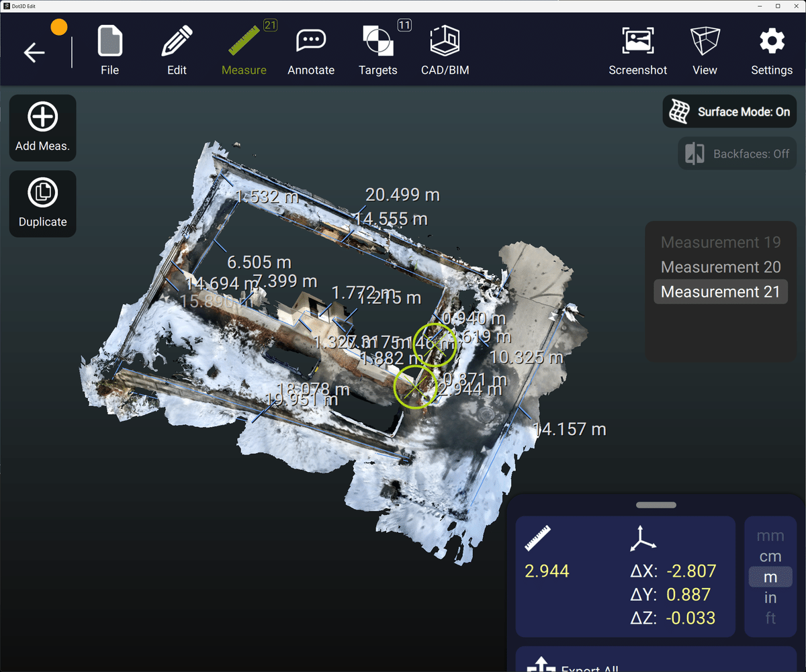Collapse the measurement details panel handle

click(656, 504)
